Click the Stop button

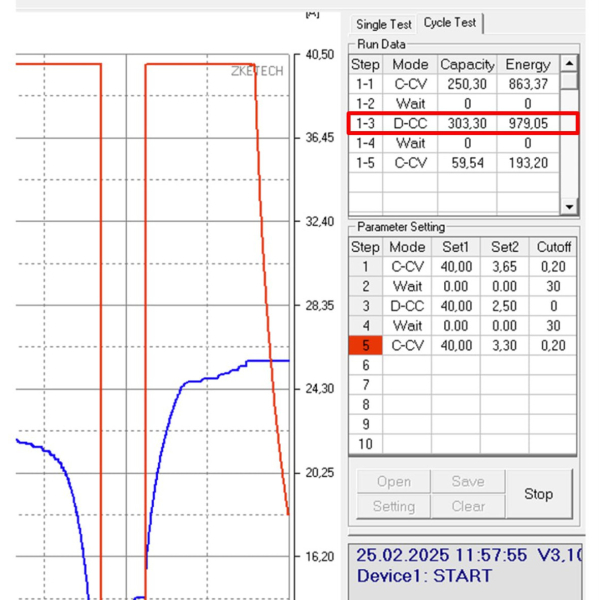point(538,494)
